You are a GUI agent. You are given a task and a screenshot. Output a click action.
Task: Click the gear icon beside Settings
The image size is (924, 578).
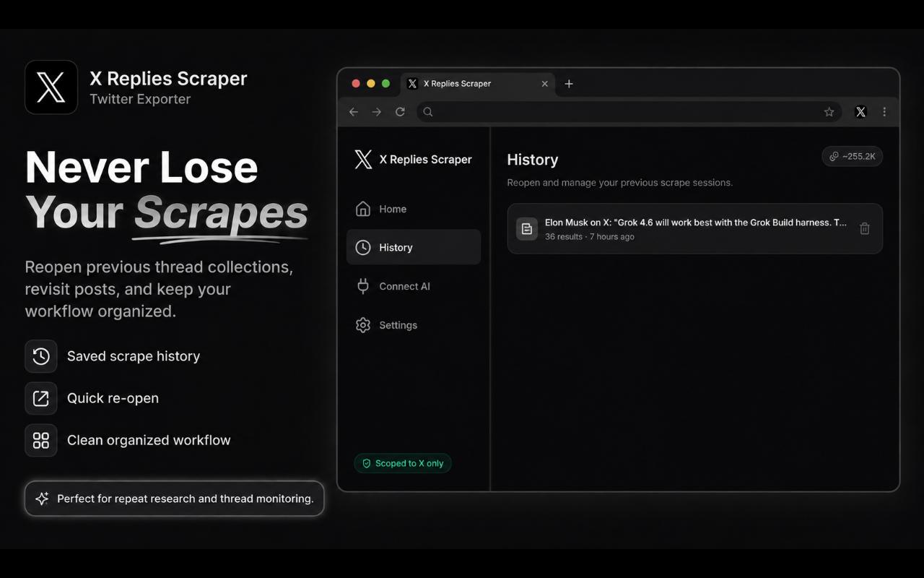[x=363, y=325]
